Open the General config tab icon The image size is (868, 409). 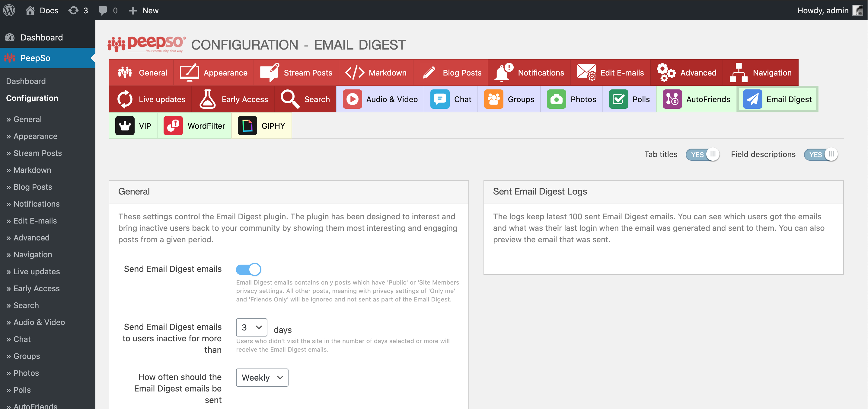[x=125, y=72]
